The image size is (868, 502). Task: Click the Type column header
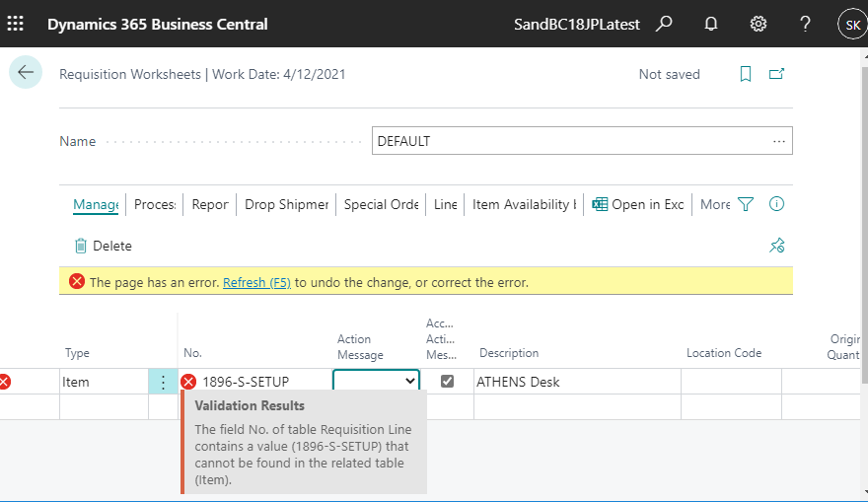coord(77,353)
